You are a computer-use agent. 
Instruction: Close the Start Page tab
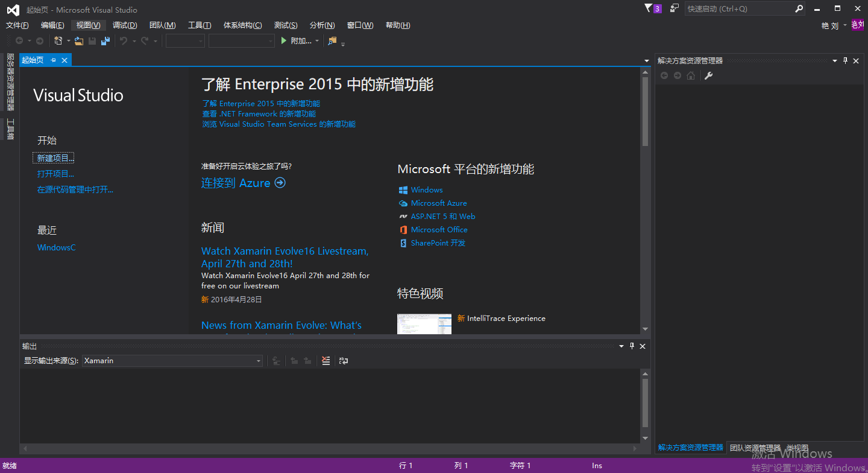64,60
